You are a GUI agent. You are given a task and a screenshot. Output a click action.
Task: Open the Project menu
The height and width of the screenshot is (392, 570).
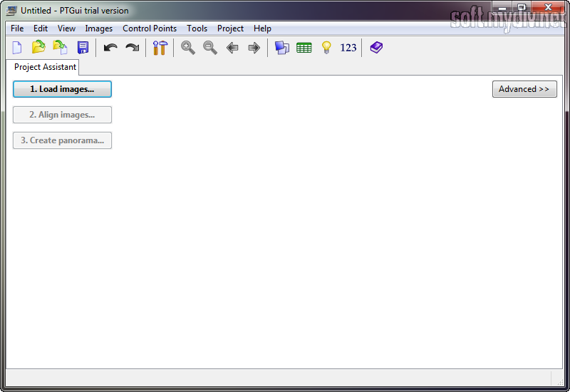(x=230, y=29)
